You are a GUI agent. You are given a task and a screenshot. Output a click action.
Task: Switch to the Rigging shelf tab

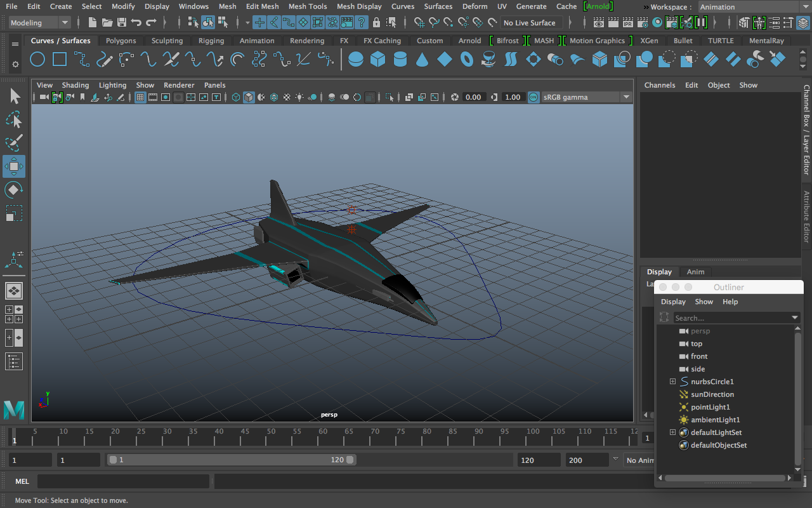[x=211, y=41]
